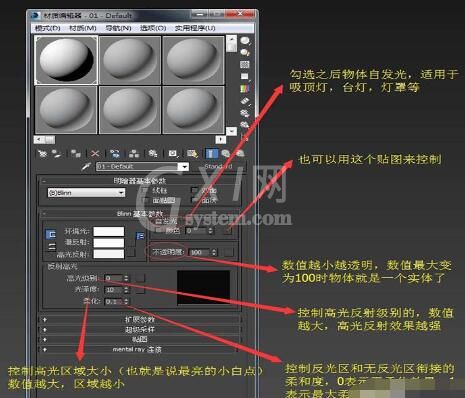Screen dimensions: 465x398
Task: Click the material editor Options icon
Action: tap(245, 113)
